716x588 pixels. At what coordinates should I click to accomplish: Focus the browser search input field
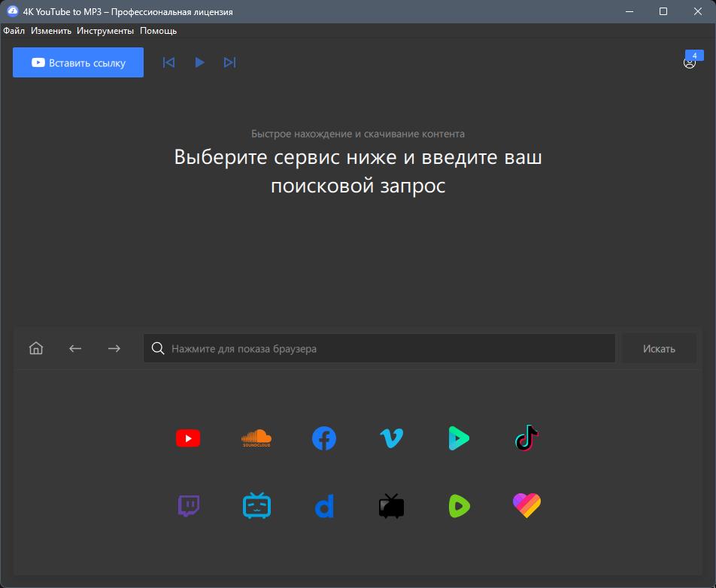pyautogui.click(x=379, y=348)
